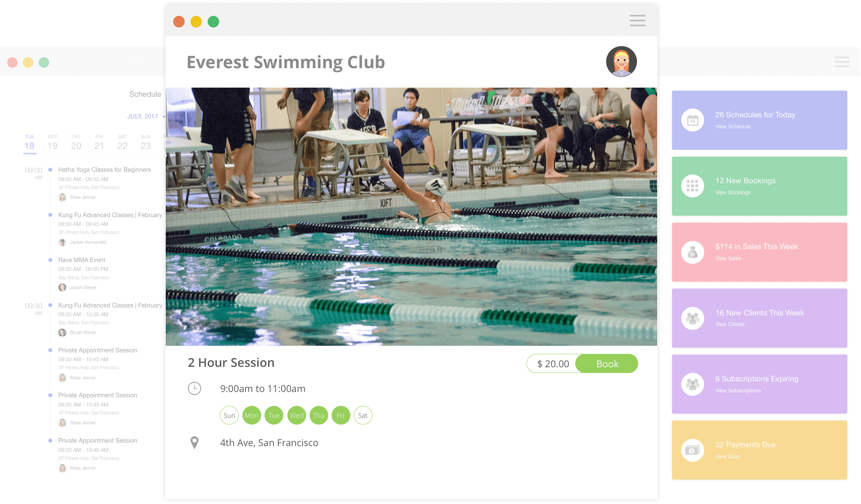Click the location pin icon
The width and height of the screenshot is (861, 504).
pos(194,443)
